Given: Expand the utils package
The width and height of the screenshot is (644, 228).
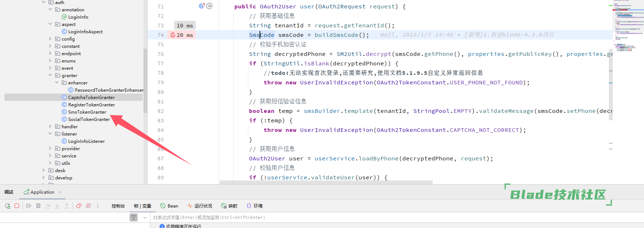Looking at the screenshot, I should click(50, 163).
